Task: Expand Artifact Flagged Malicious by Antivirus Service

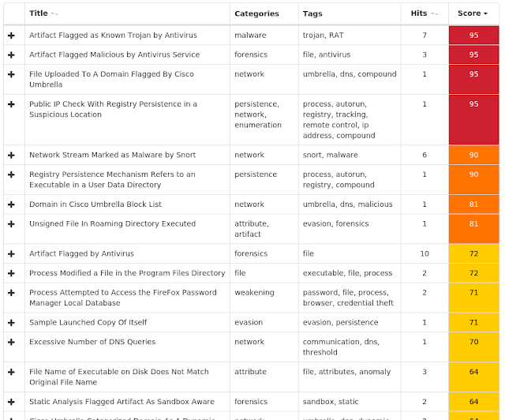Action: (11, 54)
